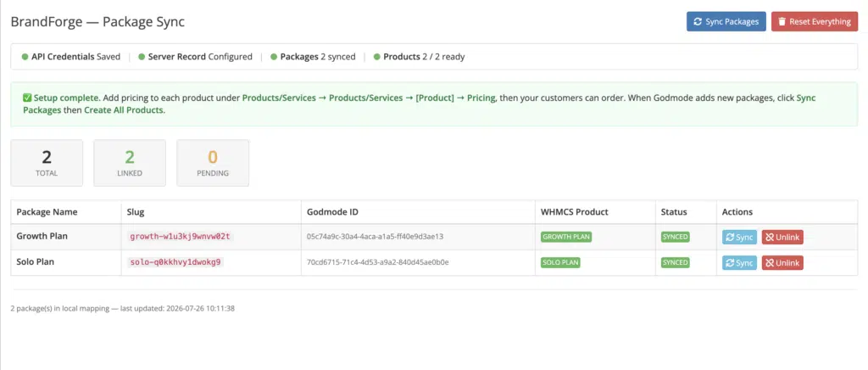Image resolution: width=868 pixels, height=370 pixels.
Task: Select slug solo-q0kkhvy1dwokg9
Action: point(175,262)
